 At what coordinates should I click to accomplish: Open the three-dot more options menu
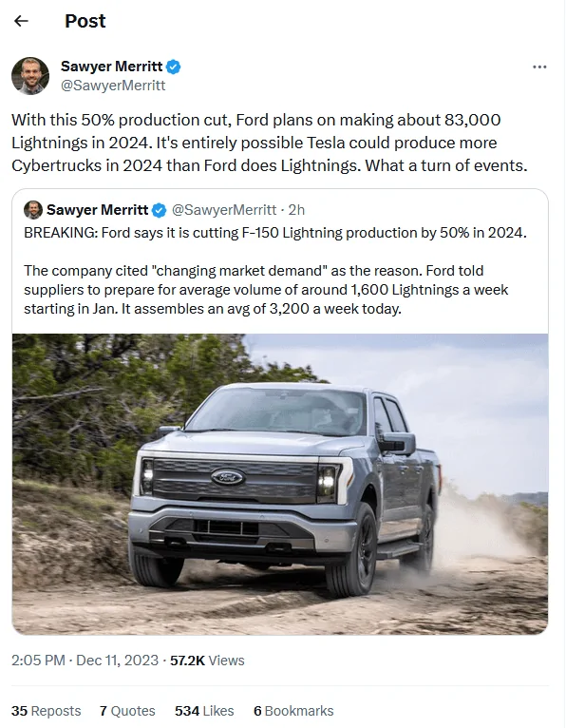click(x=539, y=67)
